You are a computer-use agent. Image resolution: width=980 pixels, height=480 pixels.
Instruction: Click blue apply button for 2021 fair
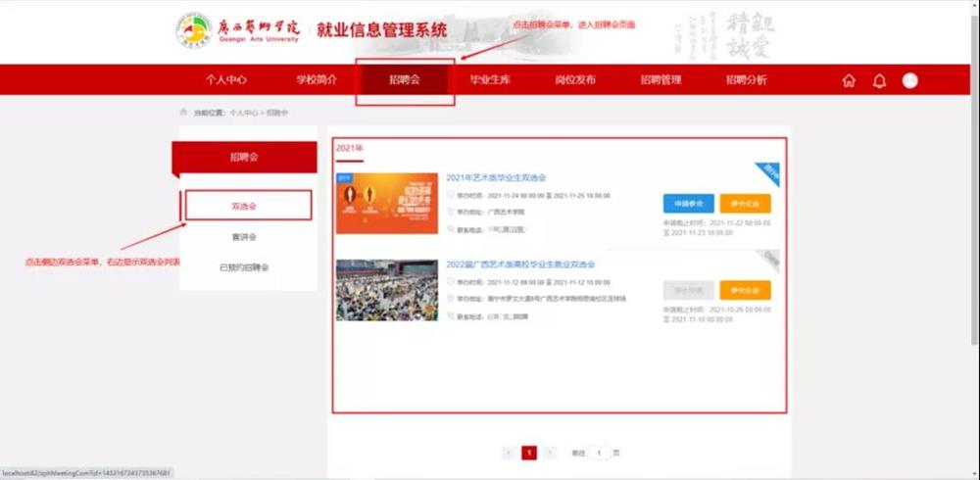pos(688,204)
